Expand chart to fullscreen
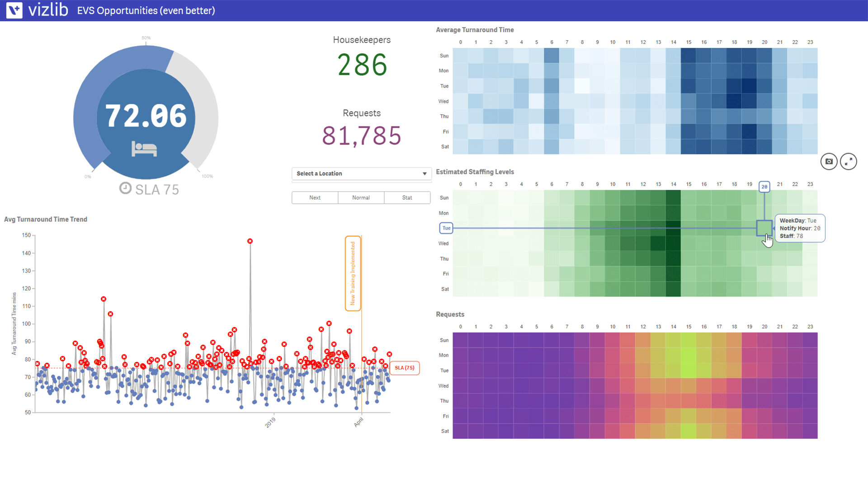The width and height of the screenshot is (868, 488). 849,161
